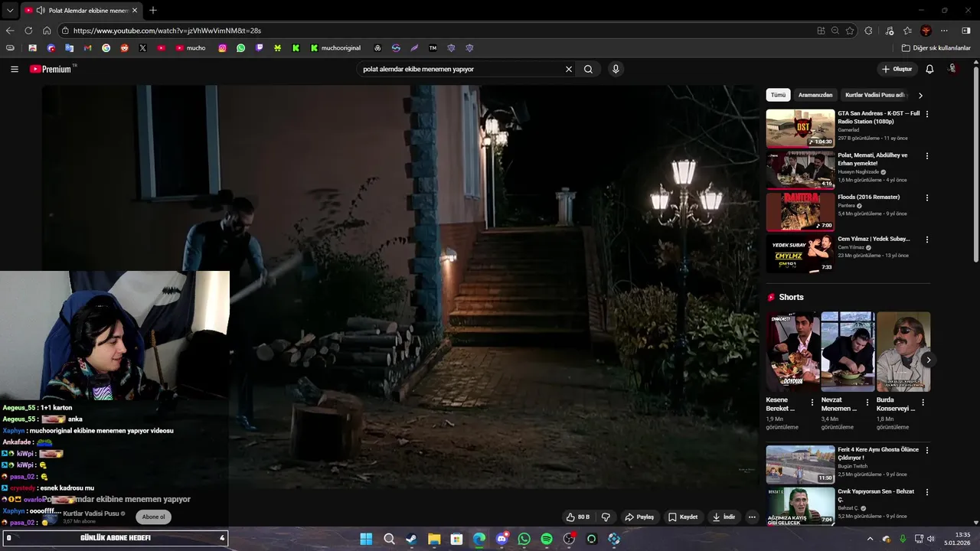This screenshot has height=551, width=980.
Task: Open the Instagram bookmark icon
Action: tap(222, 47)
